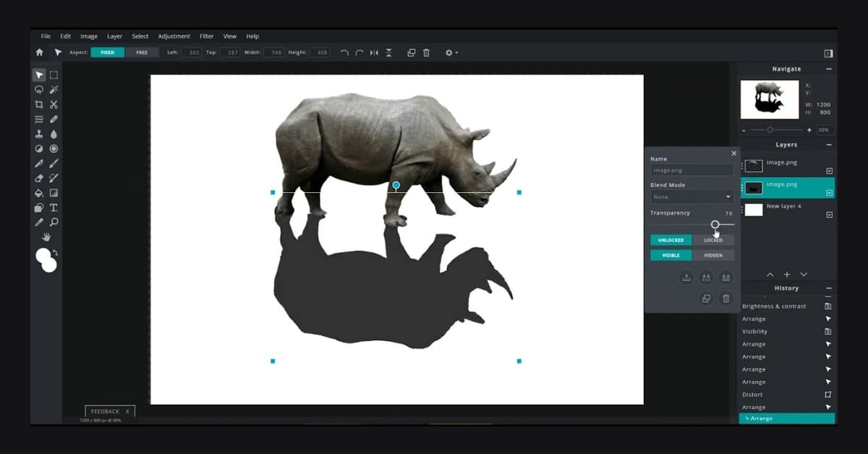Select the Eraser tool

(39, 178)
